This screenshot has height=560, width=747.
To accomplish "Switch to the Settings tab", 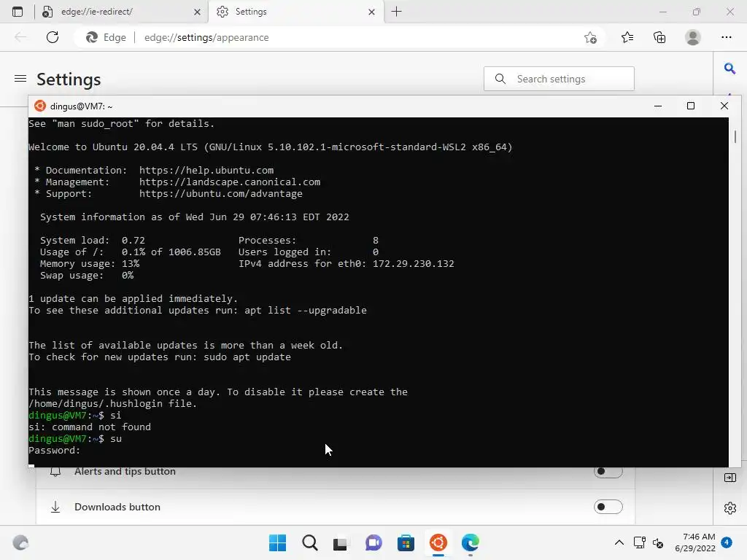I will click(x=295, y=12).
